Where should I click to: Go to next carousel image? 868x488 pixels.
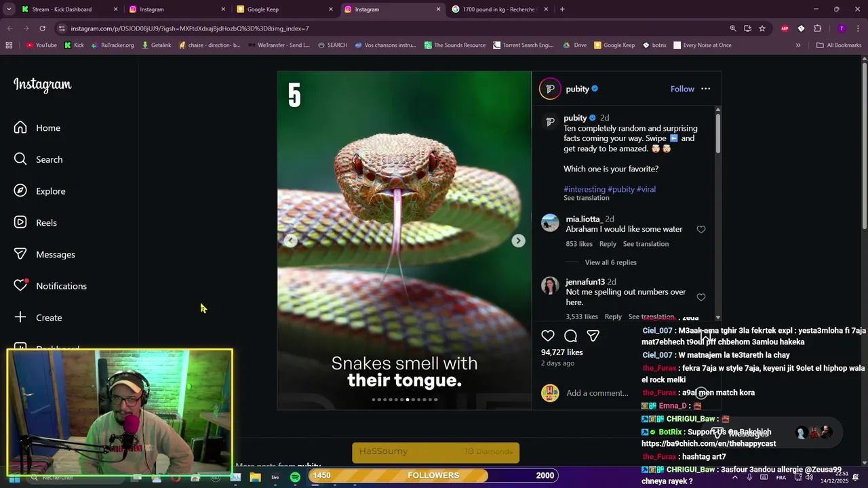(x=518, y=241)
